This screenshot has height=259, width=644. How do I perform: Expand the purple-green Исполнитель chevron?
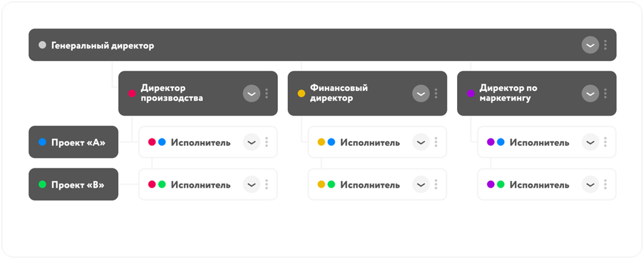[590, 185]
